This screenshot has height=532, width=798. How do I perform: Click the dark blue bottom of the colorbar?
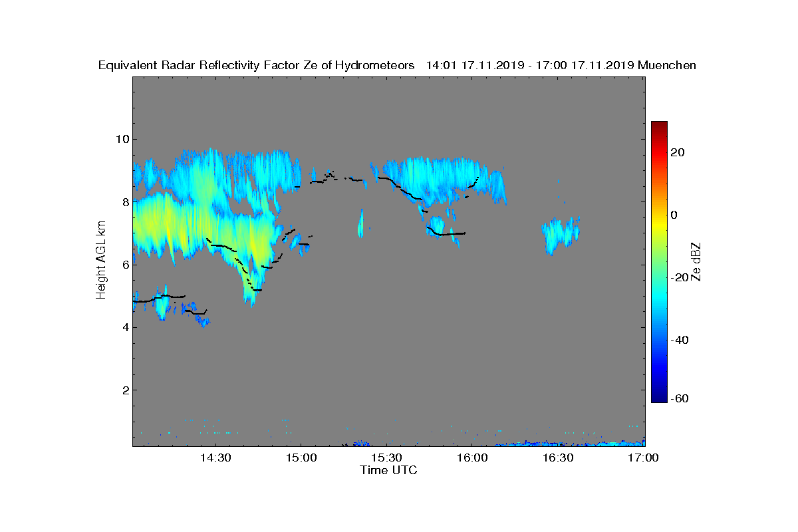point(659,398)
